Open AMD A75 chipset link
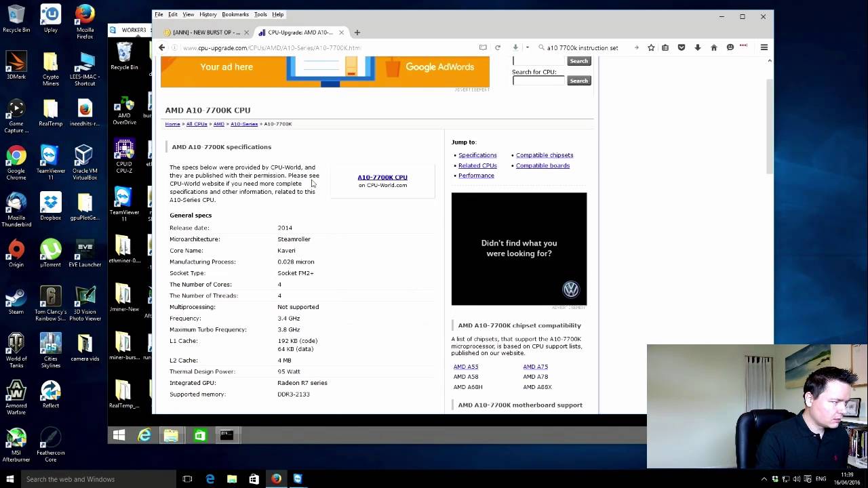Viewport: 868px width, 488px height. 535,367
